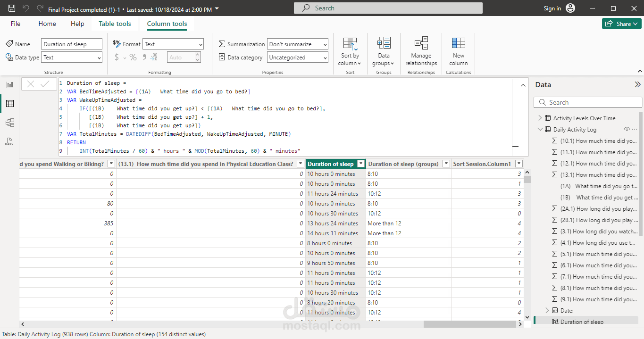The image size is (644, 339).
Task: Open Sort Session.Column1 filter dropdown
Action: [519, 164]
